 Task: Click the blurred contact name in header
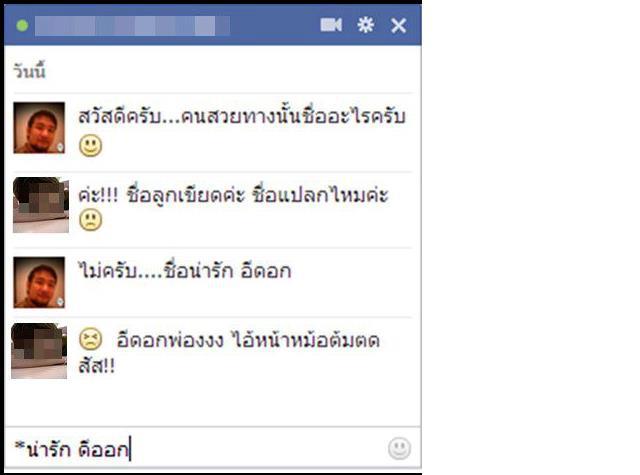(x=132, y=26)
